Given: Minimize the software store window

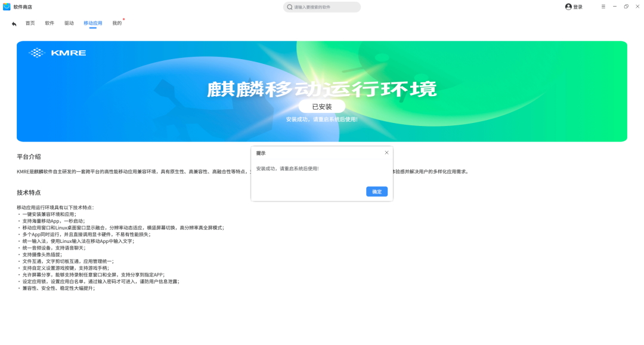Looking at the screenshot, I should 615,7.
